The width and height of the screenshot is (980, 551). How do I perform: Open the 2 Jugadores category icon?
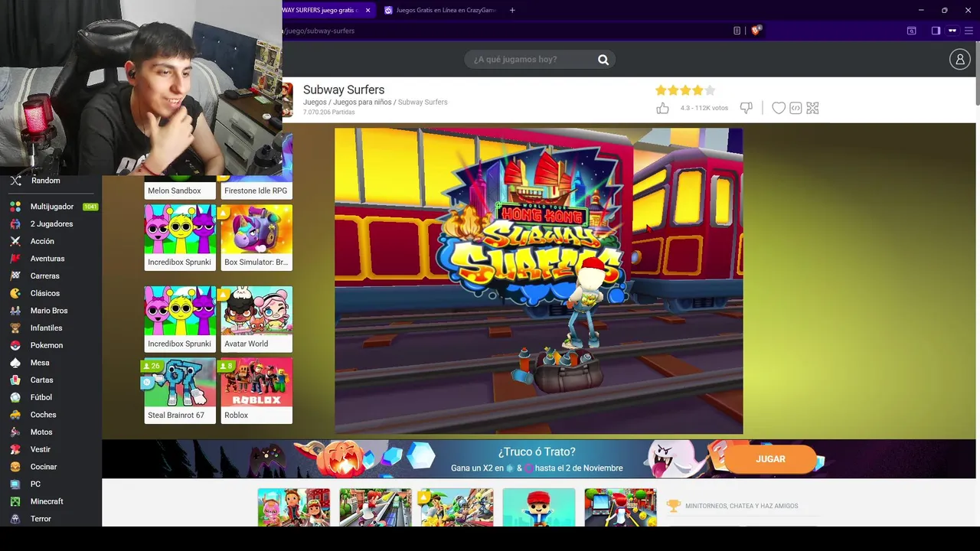click(15, 224)
